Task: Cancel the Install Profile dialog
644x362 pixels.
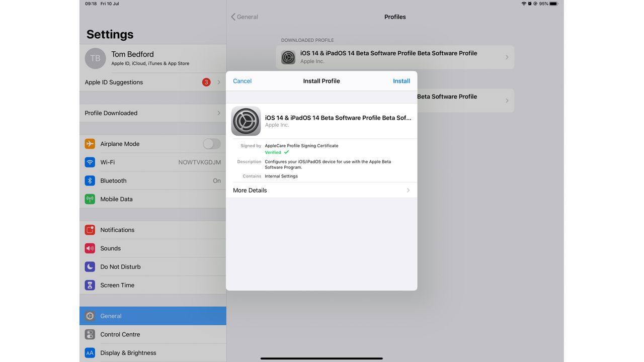Action: (242, 81)
